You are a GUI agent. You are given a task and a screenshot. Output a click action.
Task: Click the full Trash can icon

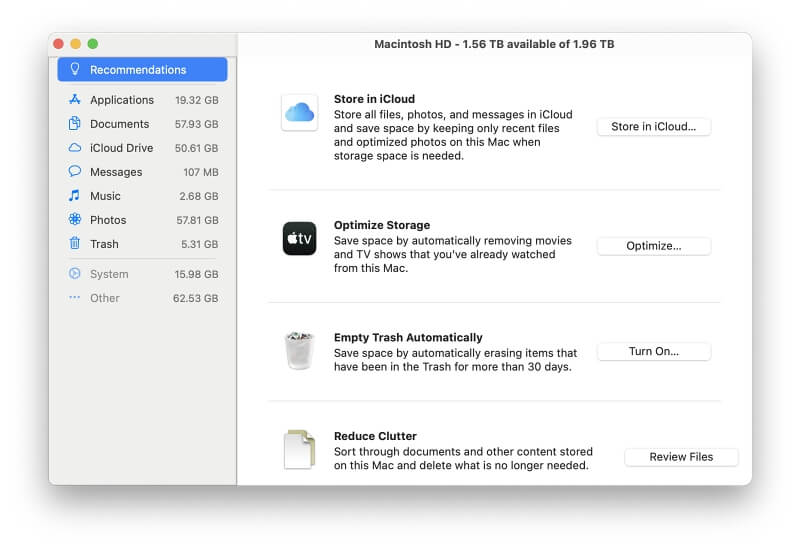tap(299, 351)
